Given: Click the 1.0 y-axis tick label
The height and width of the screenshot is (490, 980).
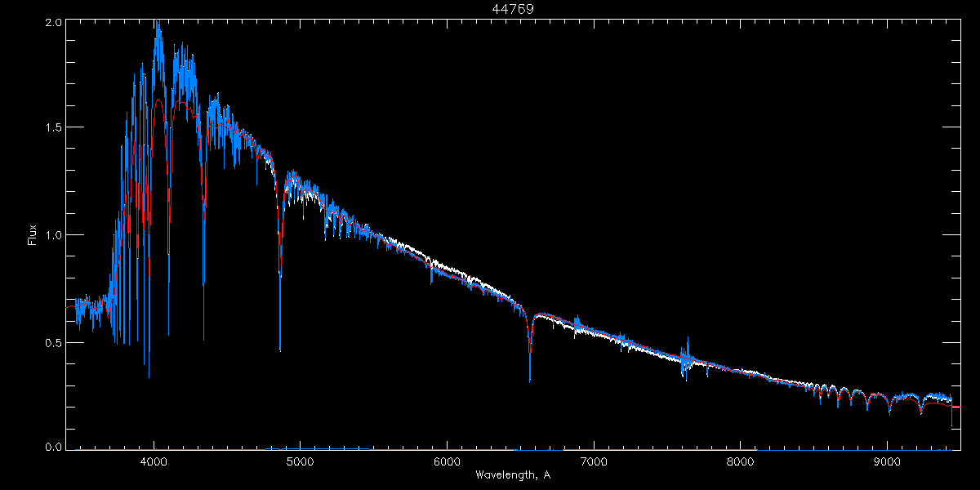Looking at the screenshot, I should pos(51,235).
